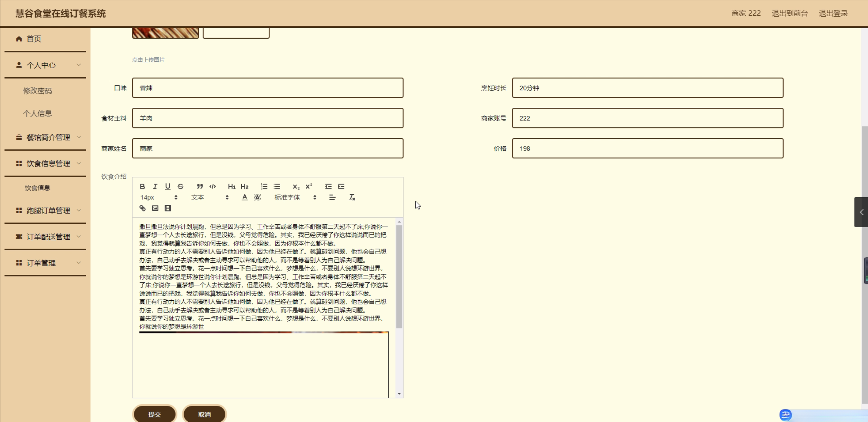
Task: Clear text formatting with Tx icon
Action: (x=352, y=197)
